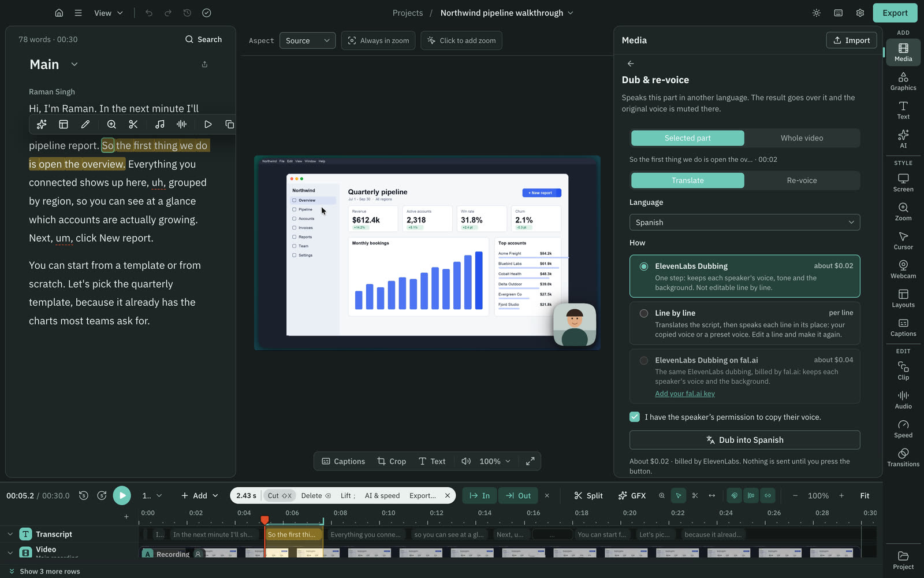Open the Add your fal.ai key link
Viewport: 924px width, 578px height.
click(684, 394)
